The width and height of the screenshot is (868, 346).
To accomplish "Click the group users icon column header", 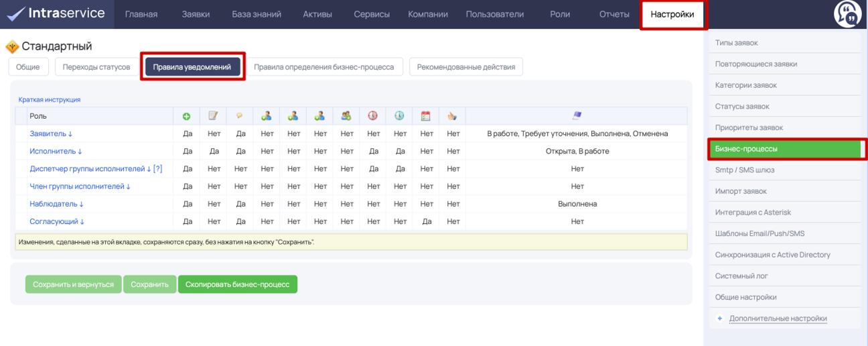I will pos(347,116).
